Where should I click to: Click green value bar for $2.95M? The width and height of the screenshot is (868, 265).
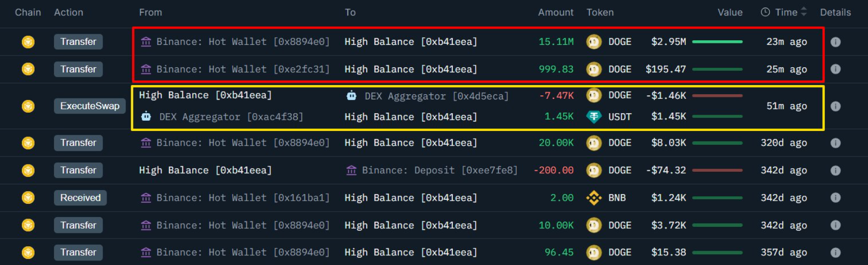(717, 42)
